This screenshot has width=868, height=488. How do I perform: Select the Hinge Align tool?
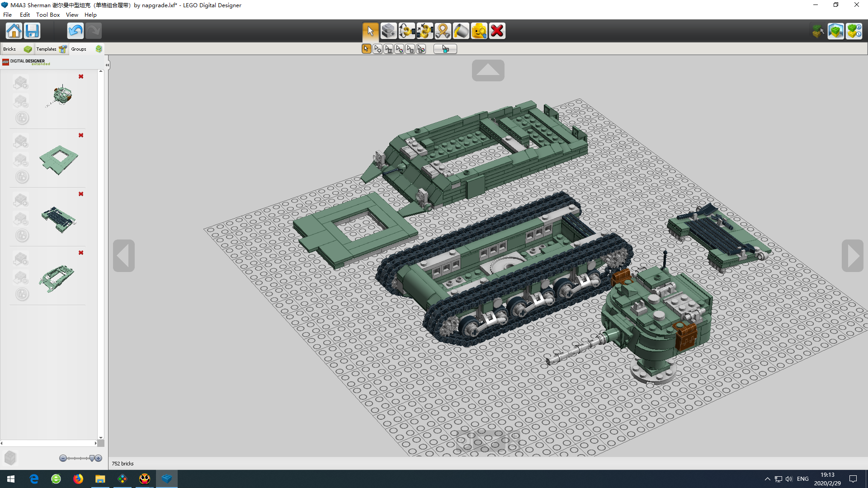[x=425, y=31]
